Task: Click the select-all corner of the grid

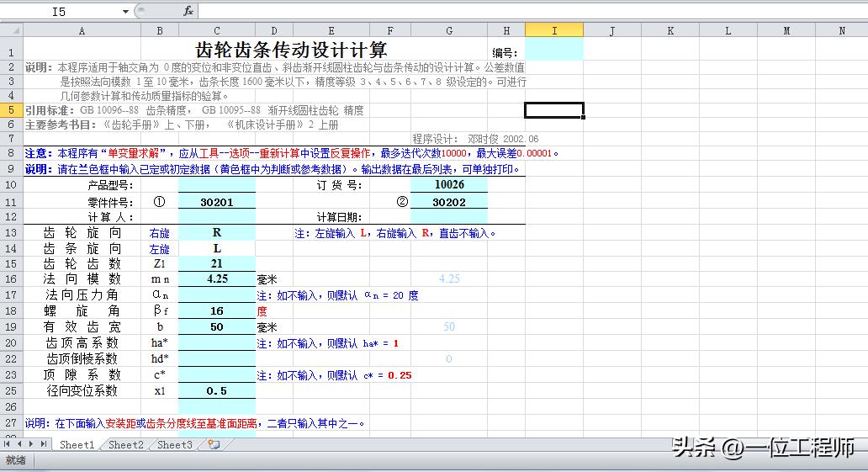Action: tap(12, 30)
